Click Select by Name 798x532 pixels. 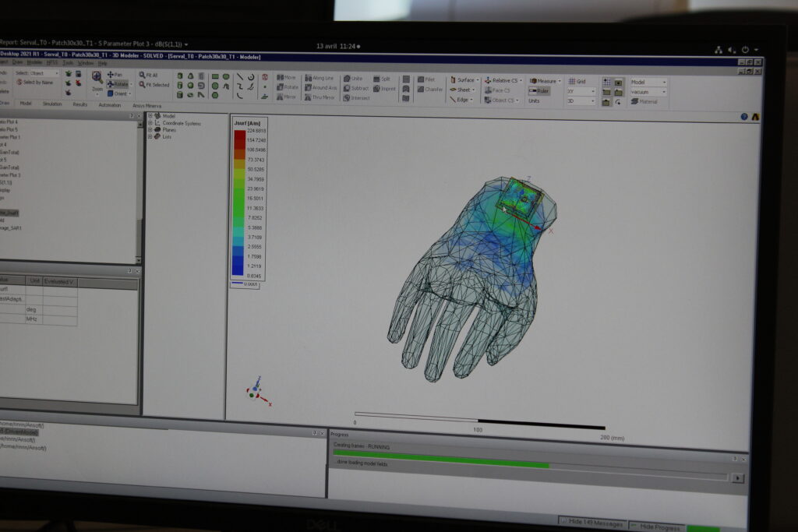(x=34, y=83)
